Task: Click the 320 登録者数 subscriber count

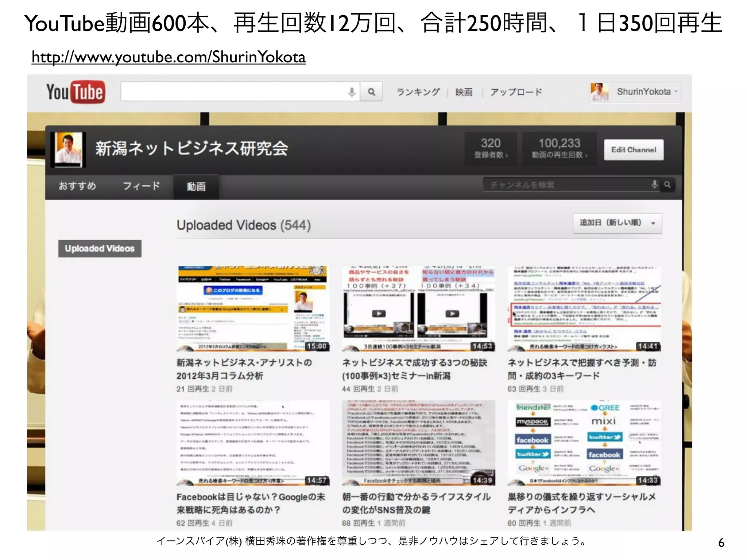Action: click(491, 148)
